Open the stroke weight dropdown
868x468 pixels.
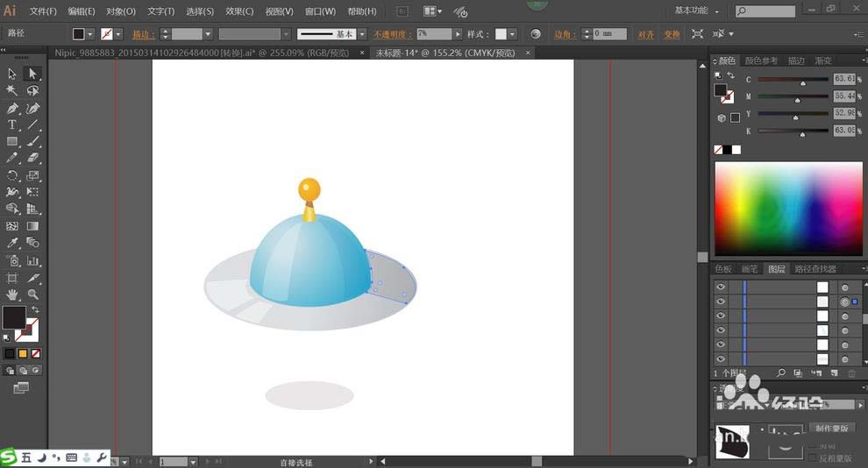coord(208,34)
